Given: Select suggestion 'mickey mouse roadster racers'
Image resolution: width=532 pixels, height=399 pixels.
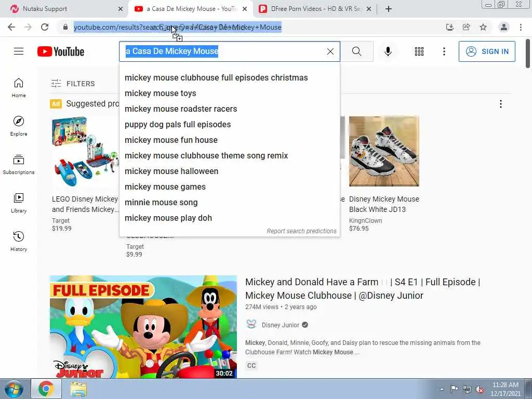Looking at the screenshot, I should point(229,109).
